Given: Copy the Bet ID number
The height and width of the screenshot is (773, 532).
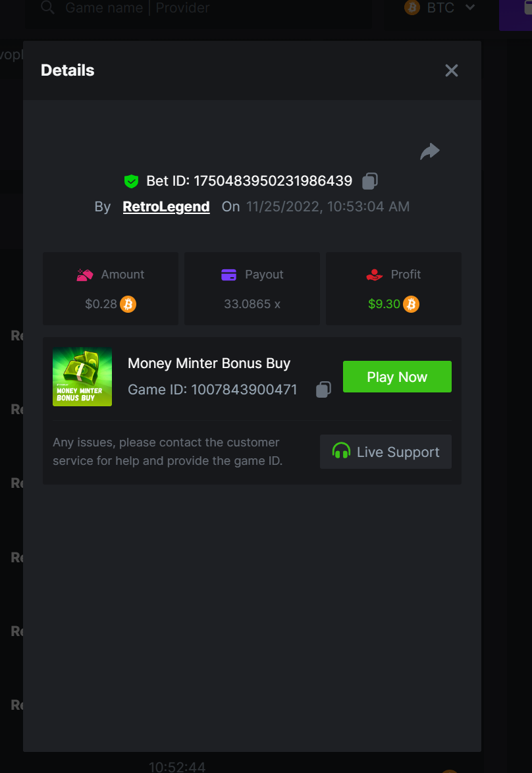Looking at the screenshot, I should click(x=370, y=181).
